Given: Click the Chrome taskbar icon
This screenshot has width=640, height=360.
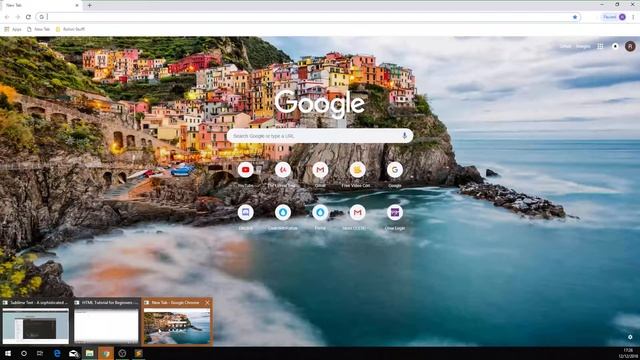Looking at the screenshot, I should (106, 353).
